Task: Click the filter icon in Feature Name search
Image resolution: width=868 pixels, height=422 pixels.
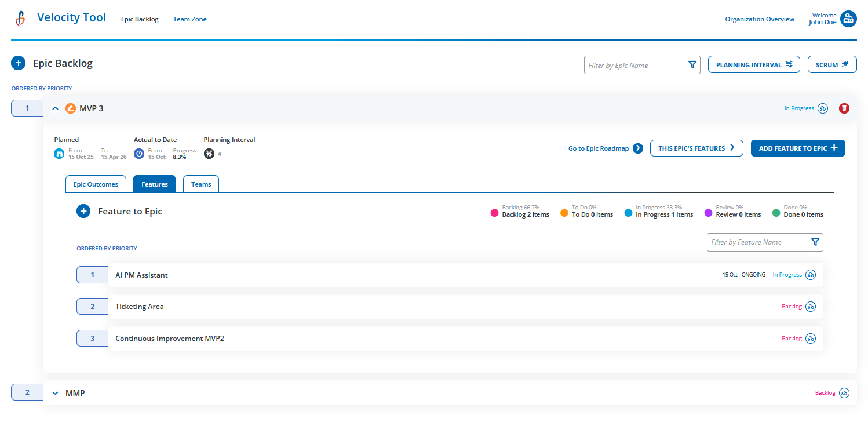Action: click(x=815, y=242)
